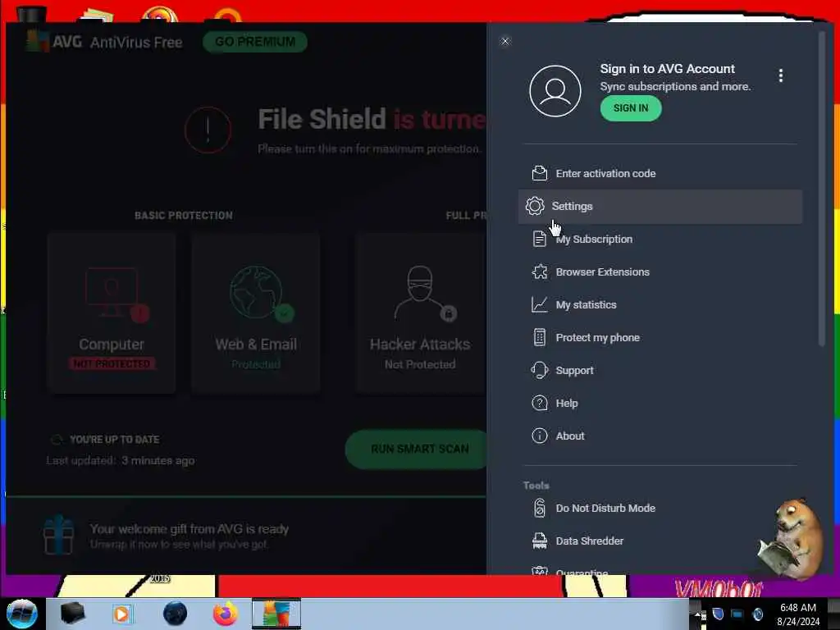This screenshot has height=630, width=840.
Task: Click the welcome gift box icon
Action: pos(58,535)
